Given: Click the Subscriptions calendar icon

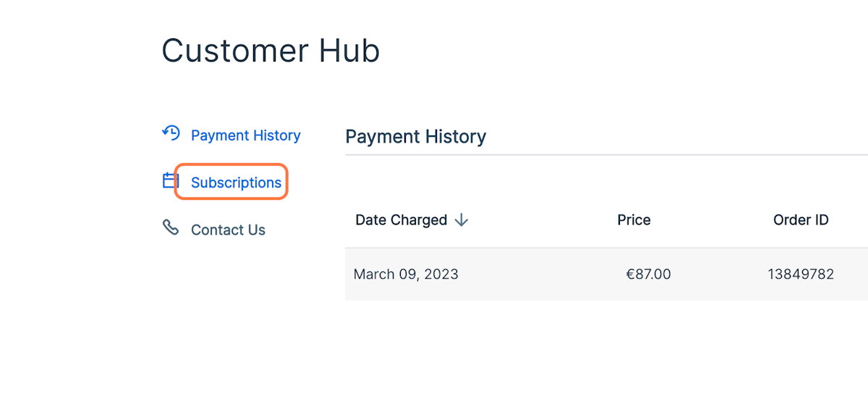Looking at the screenshot, I should tap(171, 180).
